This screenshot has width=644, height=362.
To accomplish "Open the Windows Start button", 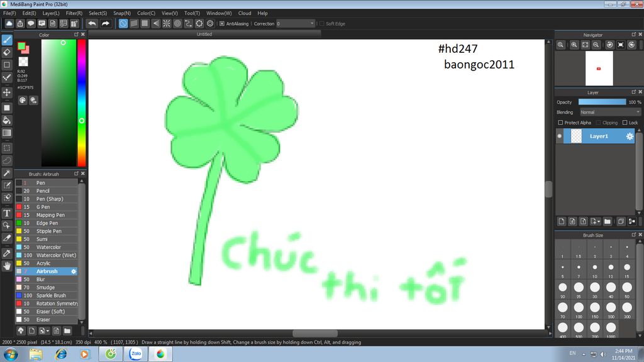I will coord(10,354).
